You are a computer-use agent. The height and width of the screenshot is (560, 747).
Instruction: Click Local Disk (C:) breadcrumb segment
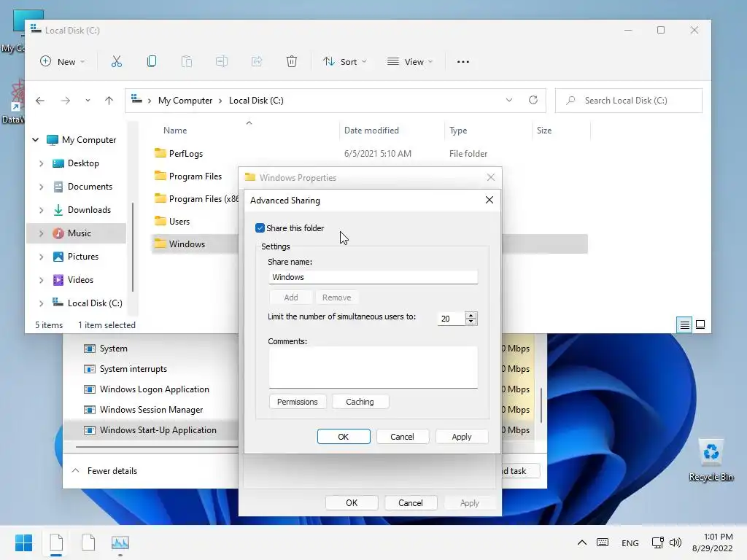[256, 101]
